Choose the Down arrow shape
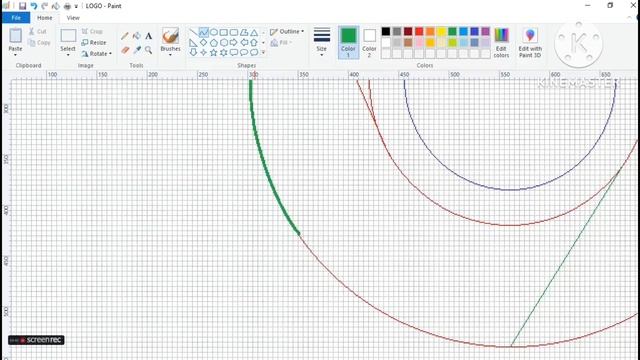Viewport: 640px width, 360px height. pyautogui.click(x=193, y=52)
